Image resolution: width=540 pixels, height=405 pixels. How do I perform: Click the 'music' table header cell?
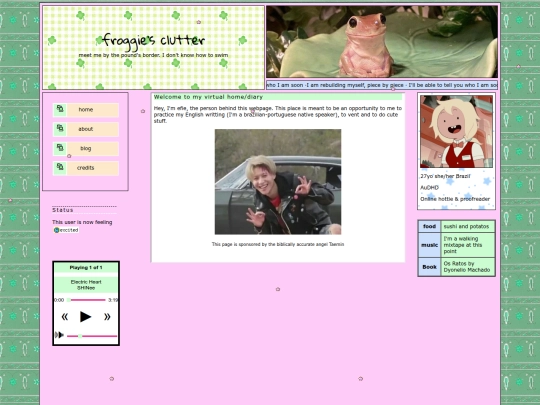click(429, 245)
